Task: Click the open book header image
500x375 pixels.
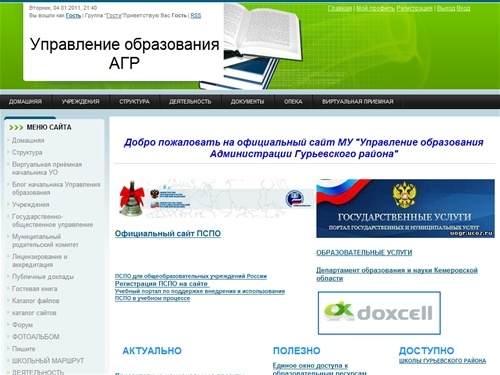Action: (x=263, y=32)
